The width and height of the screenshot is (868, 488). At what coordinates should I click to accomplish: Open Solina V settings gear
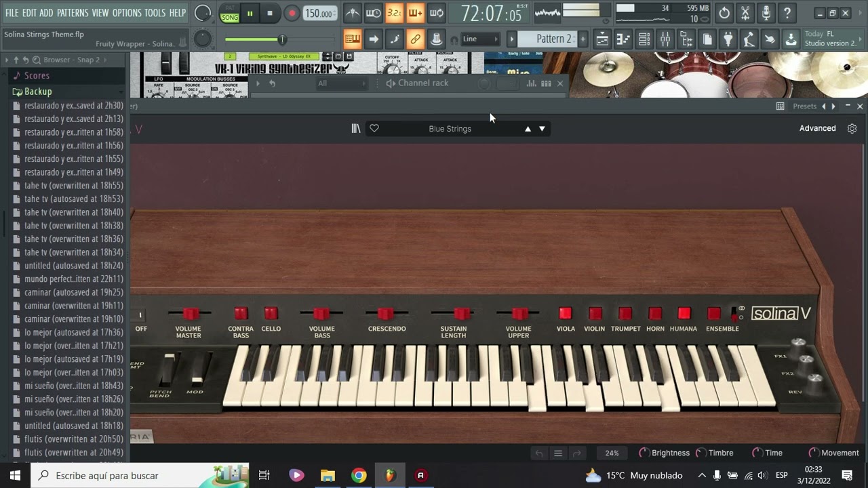[852, 128]
